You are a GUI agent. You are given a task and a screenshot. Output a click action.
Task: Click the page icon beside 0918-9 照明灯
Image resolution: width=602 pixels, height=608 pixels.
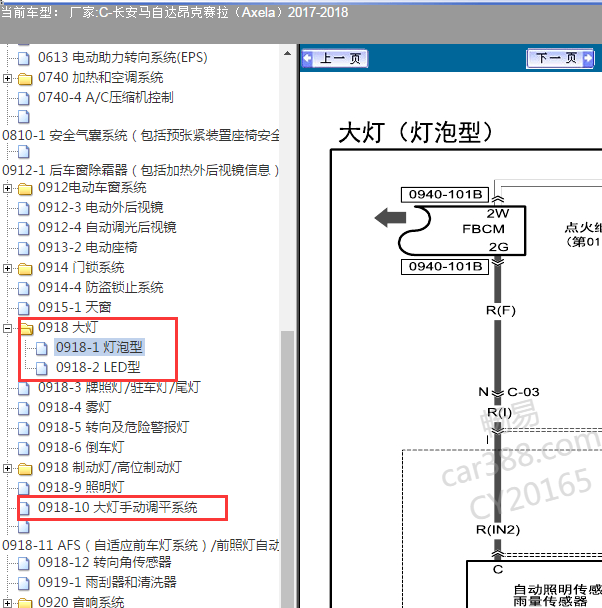point(24,488)
